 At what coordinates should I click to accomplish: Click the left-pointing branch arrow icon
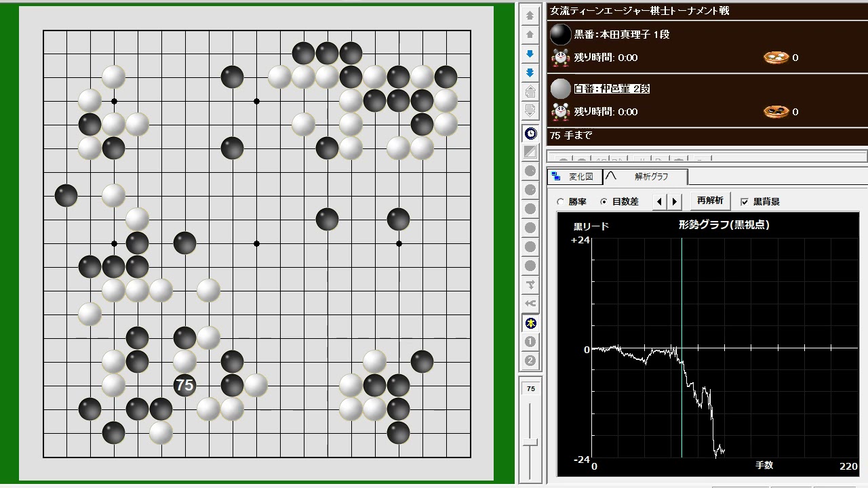pos(530,304)
